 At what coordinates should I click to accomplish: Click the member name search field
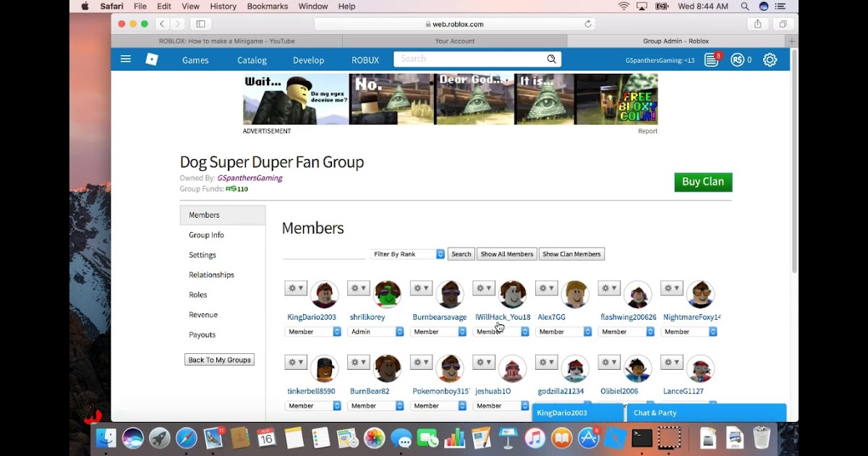(x=324, y=253)
